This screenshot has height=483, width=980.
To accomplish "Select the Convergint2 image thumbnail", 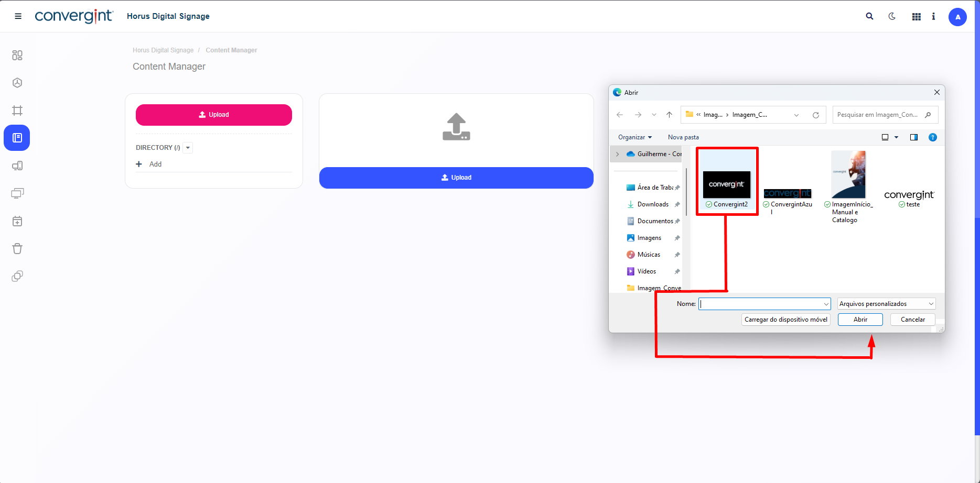I will pyautogui.click(x=727, y=184).
